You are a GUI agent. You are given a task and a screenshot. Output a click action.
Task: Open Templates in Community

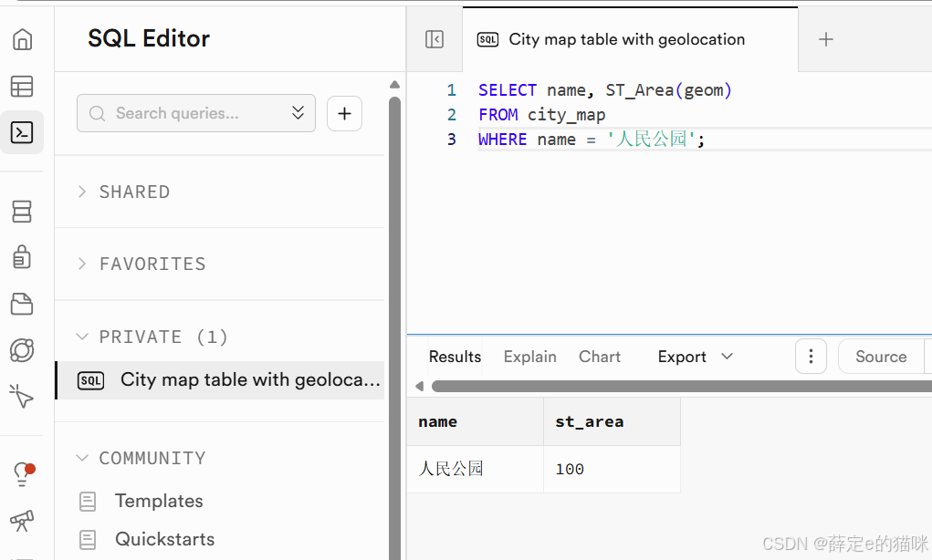pos(159,501)
